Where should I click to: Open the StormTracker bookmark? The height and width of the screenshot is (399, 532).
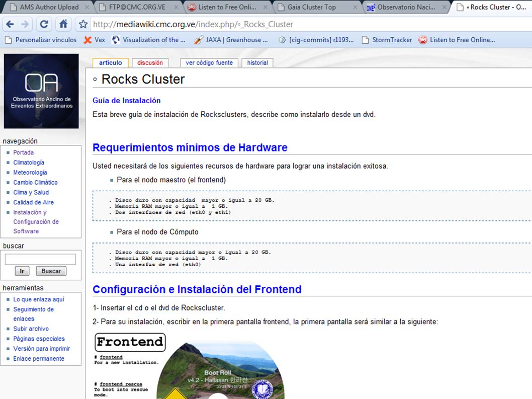pos(387,40)
